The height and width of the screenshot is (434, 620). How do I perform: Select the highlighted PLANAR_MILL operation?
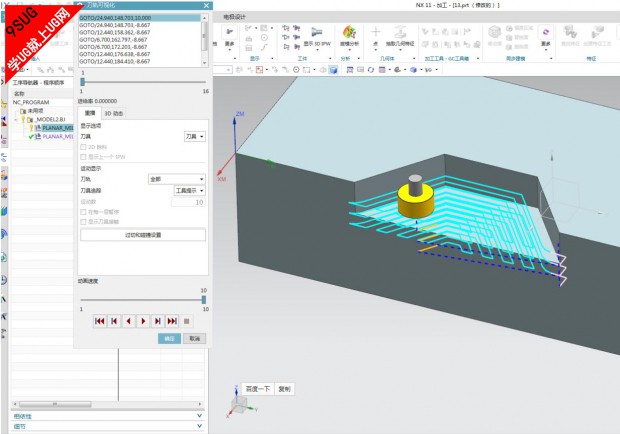click(x=57, y=128)
